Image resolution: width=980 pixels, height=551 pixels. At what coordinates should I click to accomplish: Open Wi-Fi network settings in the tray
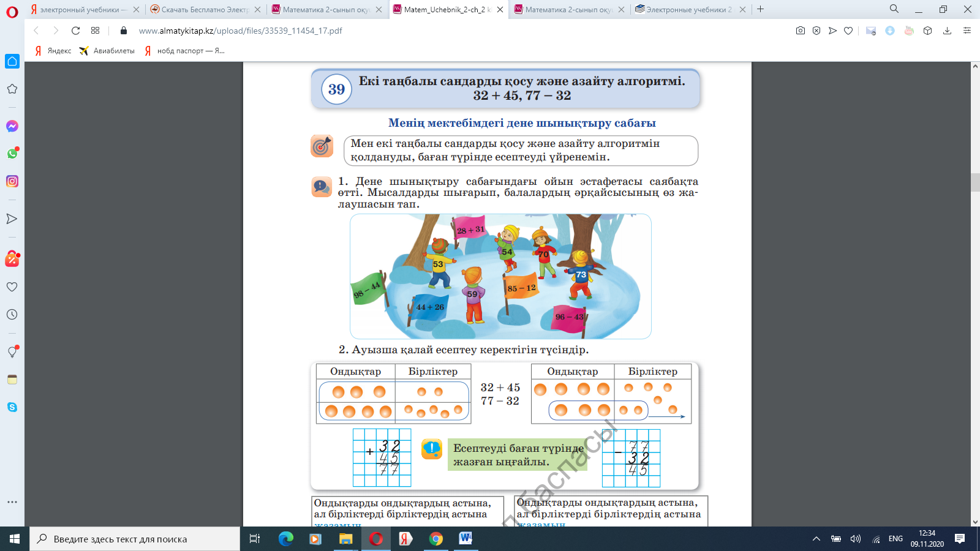click(x=876, y=539)
